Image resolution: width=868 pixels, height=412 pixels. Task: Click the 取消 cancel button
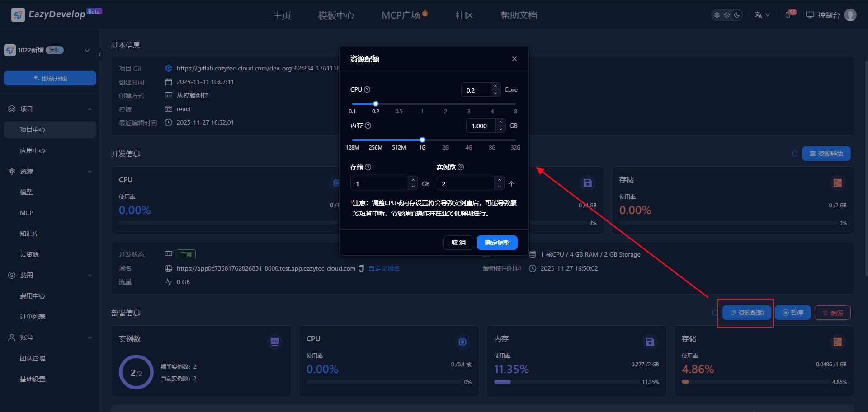coord(458,243)
